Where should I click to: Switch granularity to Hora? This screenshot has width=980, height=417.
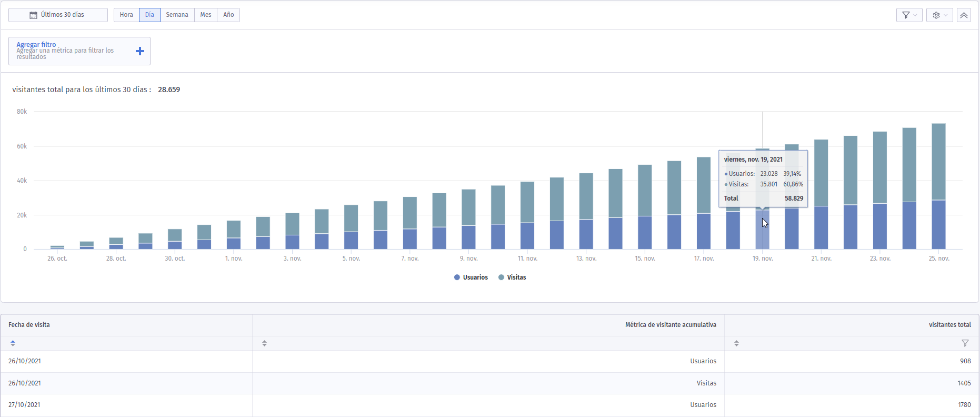pos(126,15)
